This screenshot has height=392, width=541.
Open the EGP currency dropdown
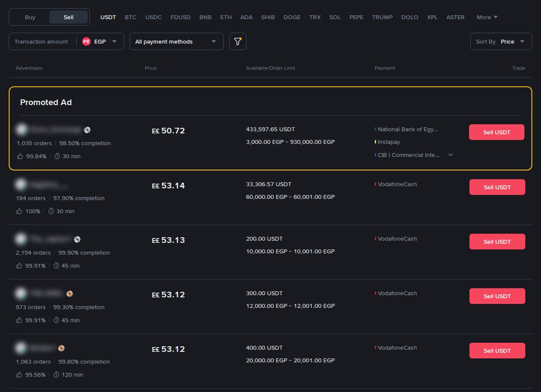point(100,41)
